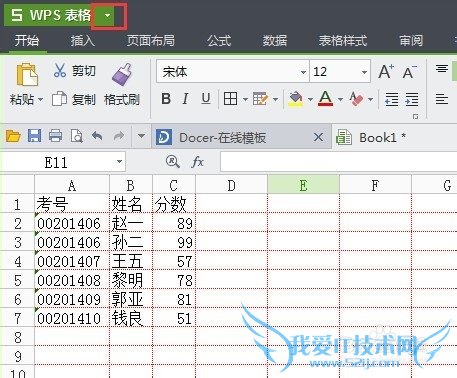The width and height of the screenshot is (457, 378).
Task: Toggle underline formatting
Action: tap(206, 99)
